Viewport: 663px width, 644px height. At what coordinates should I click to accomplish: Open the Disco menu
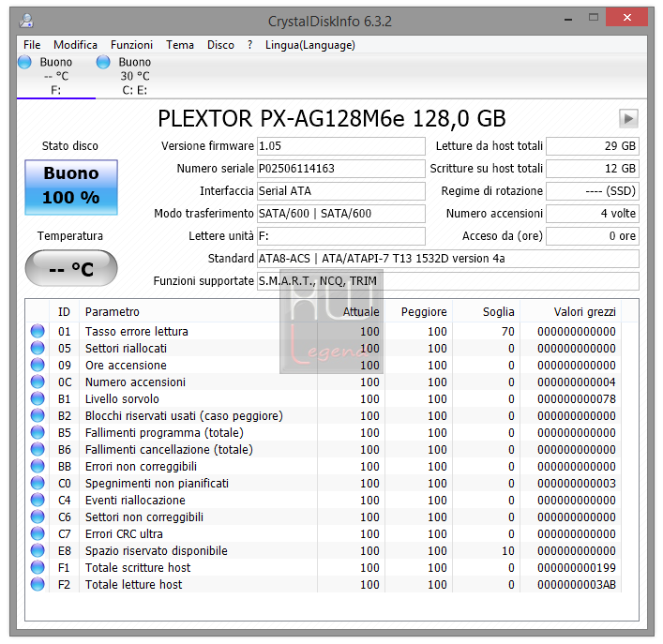point(220,45)
